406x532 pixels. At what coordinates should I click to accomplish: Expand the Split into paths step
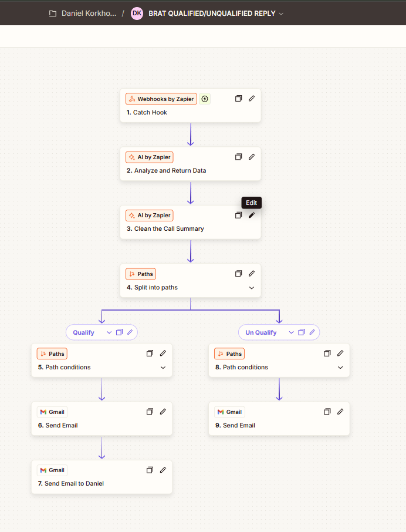(x=252, y=288)
